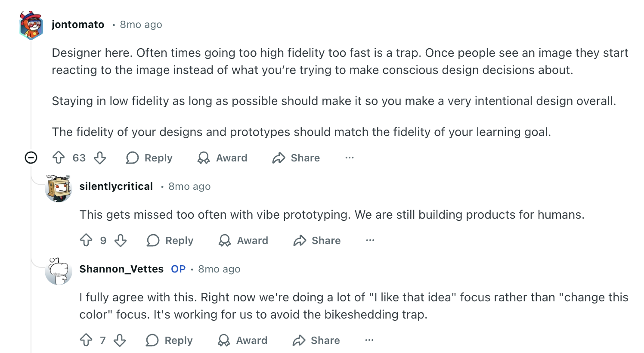
Task: Collapse the jontomato comment thread
Action: 31,158
